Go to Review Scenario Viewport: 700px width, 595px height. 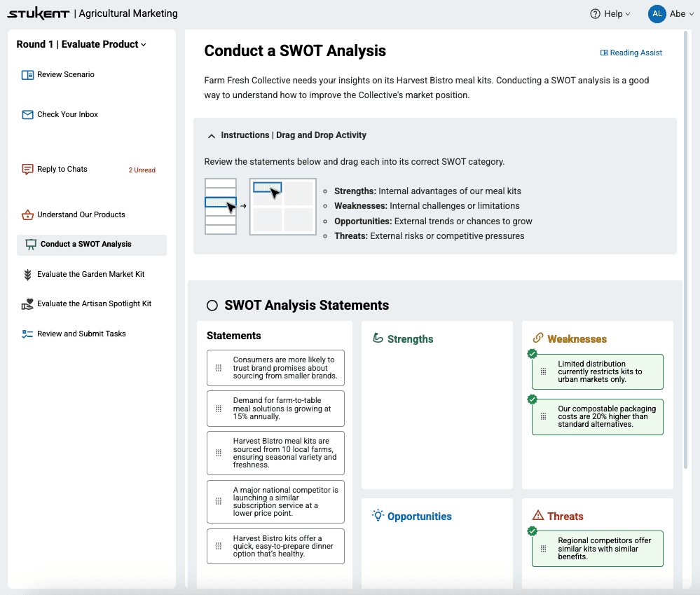[x=66, y=74]
